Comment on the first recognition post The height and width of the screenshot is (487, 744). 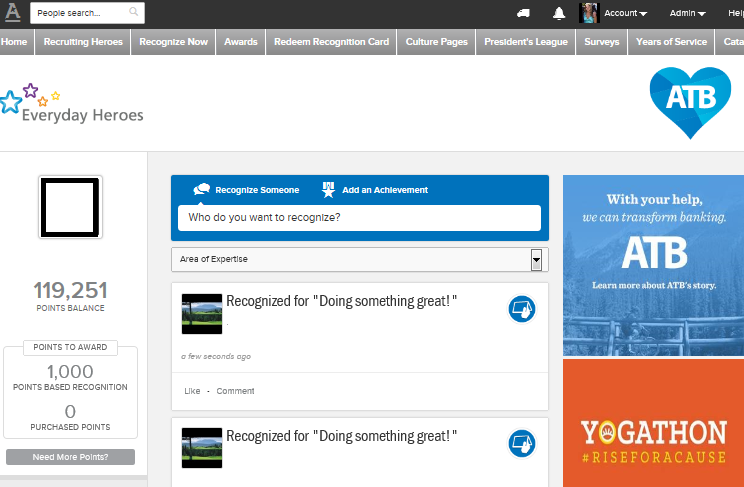(x=235, y=391)
